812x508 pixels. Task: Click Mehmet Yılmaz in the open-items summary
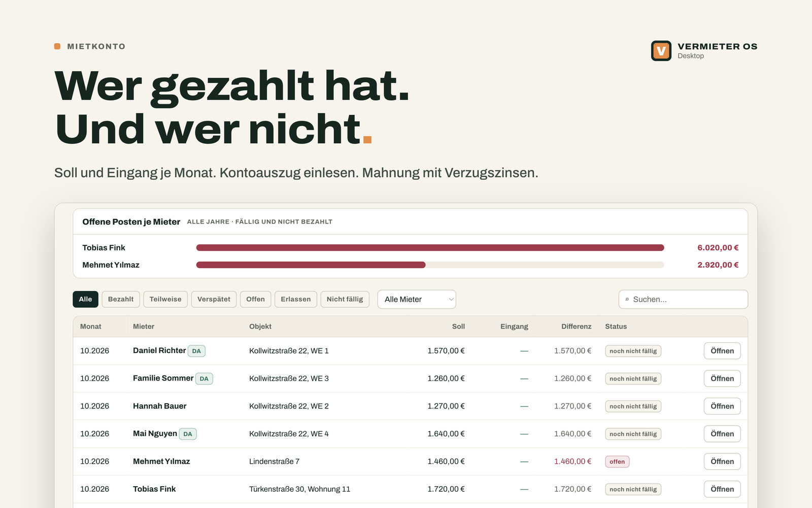tap(111, 265)
